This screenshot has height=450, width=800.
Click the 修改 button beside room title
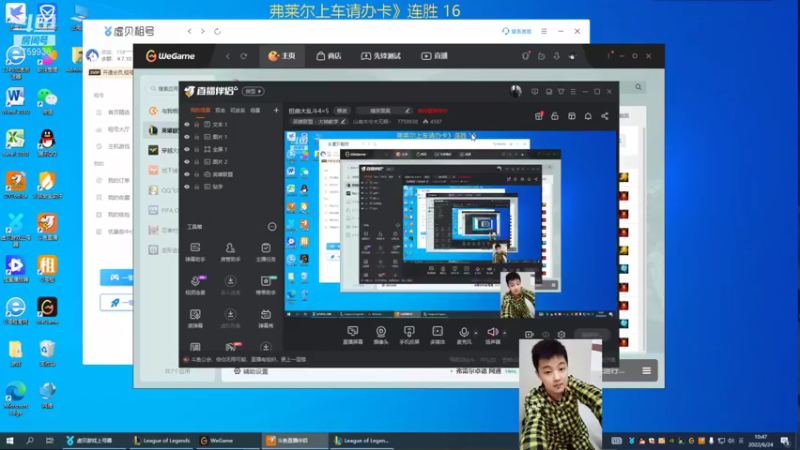coord(342,111)
